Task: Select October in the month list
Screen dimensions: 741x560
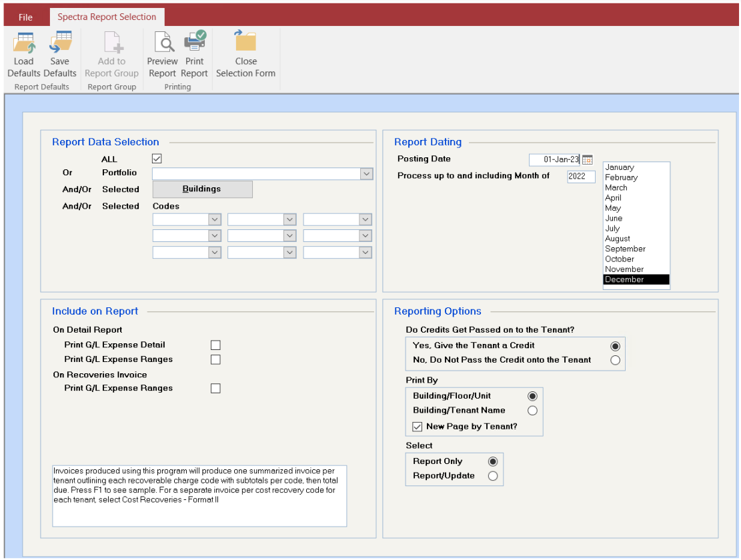Action: 636,259
